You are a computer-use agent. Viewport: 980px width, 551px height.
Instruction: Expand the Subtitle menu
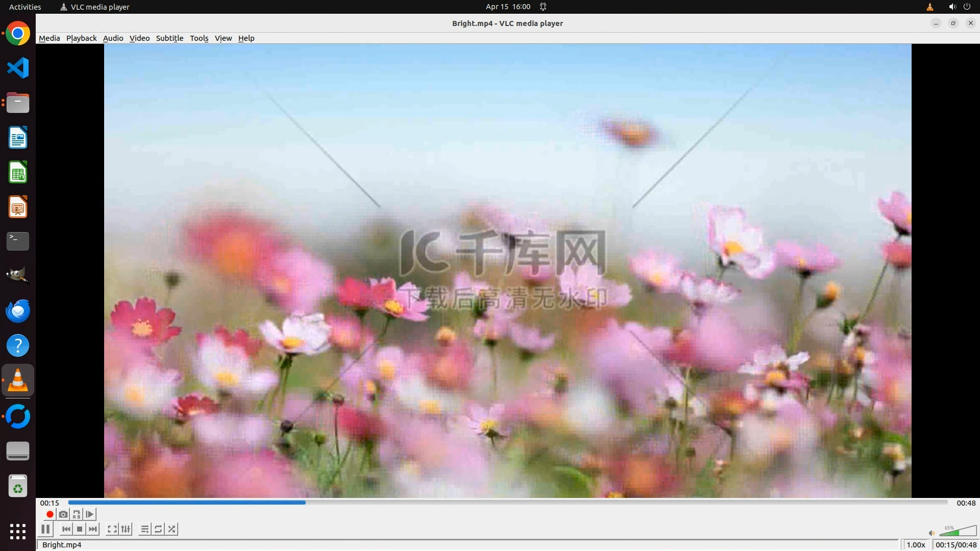pos(169,38)
